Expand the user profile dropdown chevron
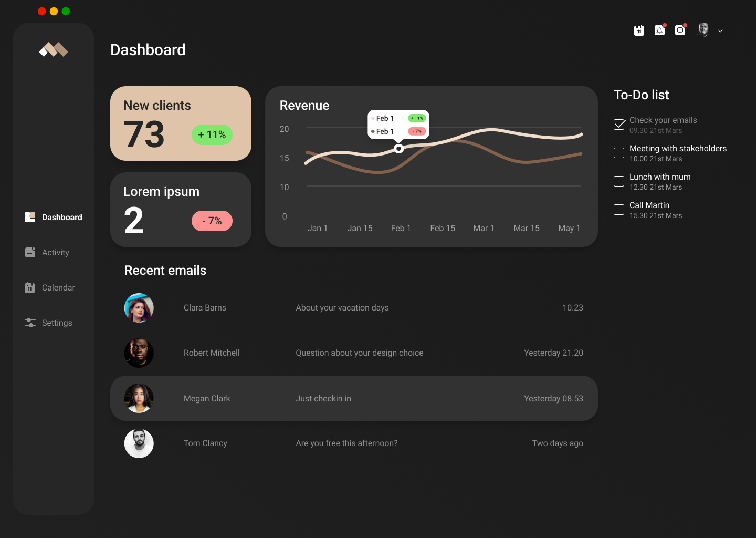756x538 pixels. (x=720, y=31)
